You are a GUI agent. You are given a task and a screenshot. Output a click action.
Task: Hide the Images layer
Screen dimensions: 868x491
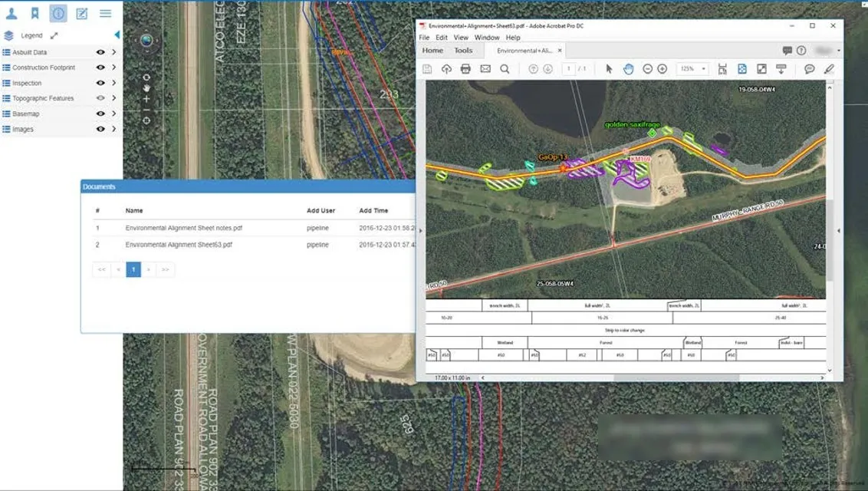(100, 129)
